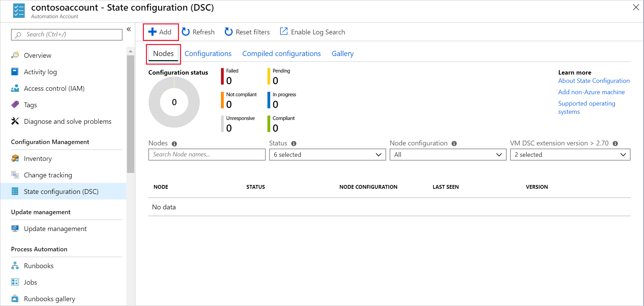Screen dimensions: 644x306
Task: Open the Compiled configurations tab
Action: (282, 54)
